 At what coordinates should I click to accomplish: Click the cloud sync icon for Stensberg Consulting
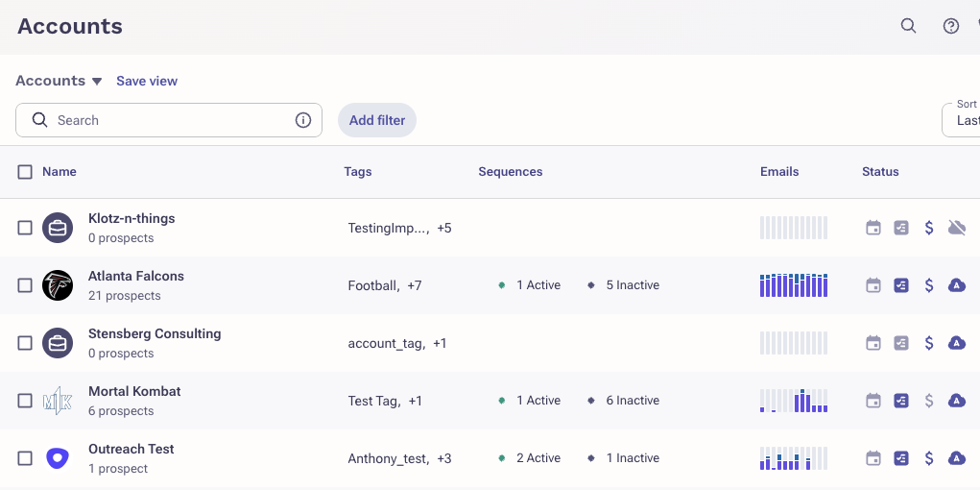956,343
